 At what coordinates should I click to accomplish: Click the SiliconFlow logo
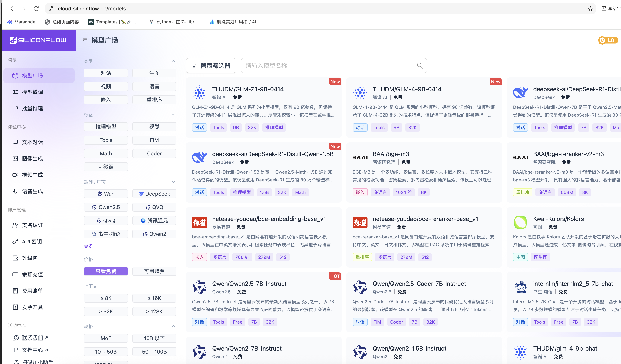[x=38, y=40]
